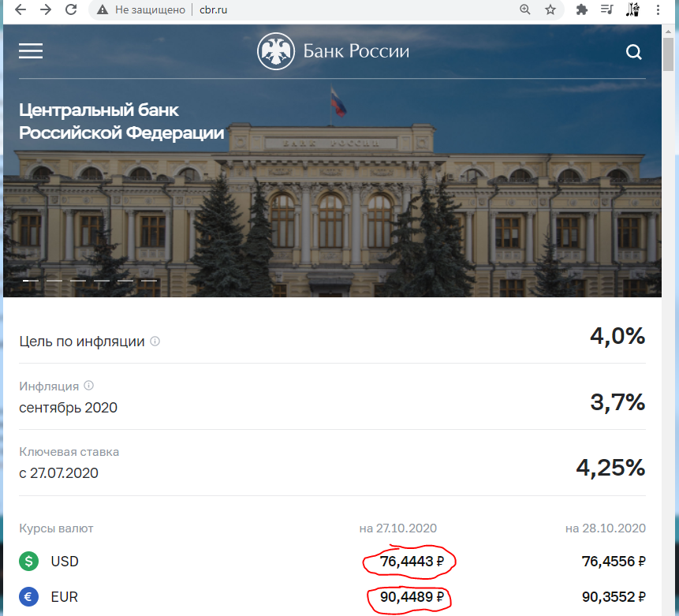The width and height of the screenshot is (679, 616).
Task: Open info icon next to Цель по инфляции
Action: click(x=155, y=342)
